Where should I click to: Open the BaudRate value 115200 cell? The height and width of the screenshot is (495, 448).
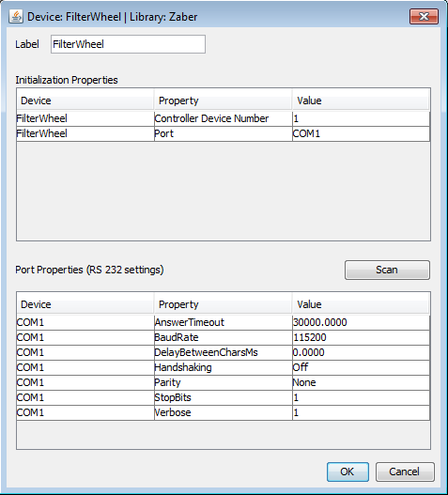pyautogui.click(x=361, y=337)
